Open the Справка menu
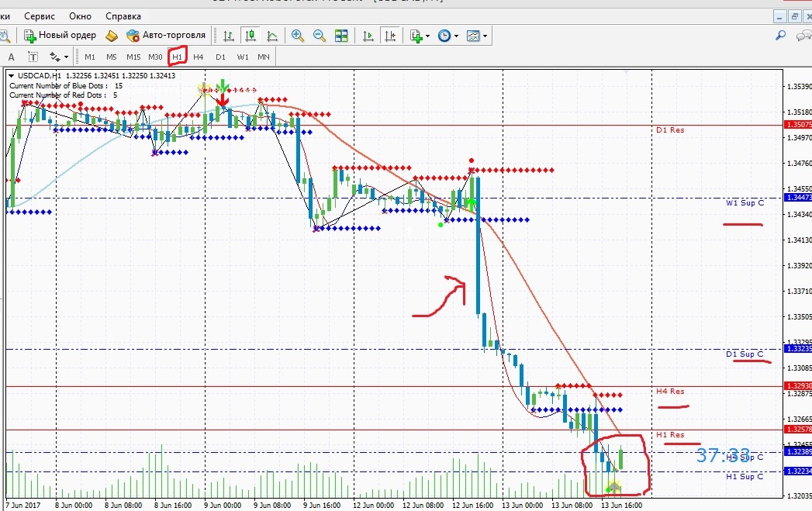This screenshot has height=511, width=812. tap(123, 16)
